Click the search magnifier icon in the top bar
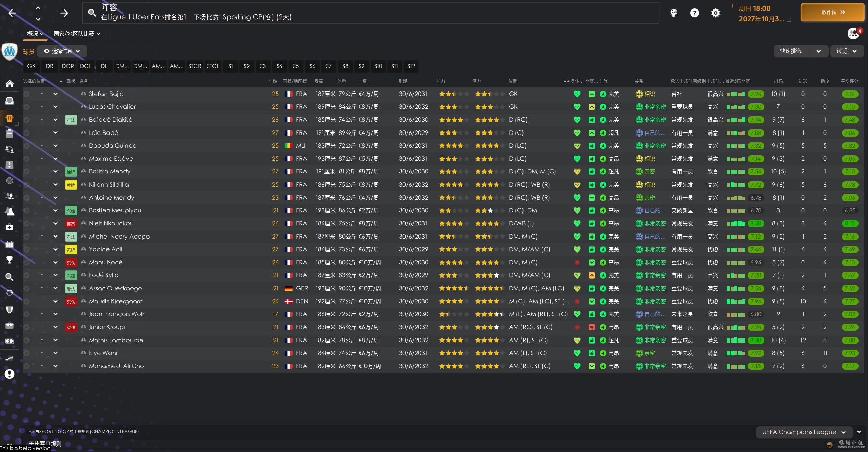The height and width of the screenshot is (452, 868). coord(92,13)
